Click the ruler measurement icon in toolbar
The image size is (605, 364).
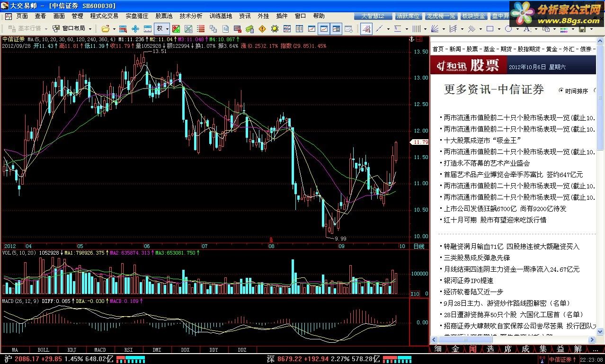(x=148, y=28)
